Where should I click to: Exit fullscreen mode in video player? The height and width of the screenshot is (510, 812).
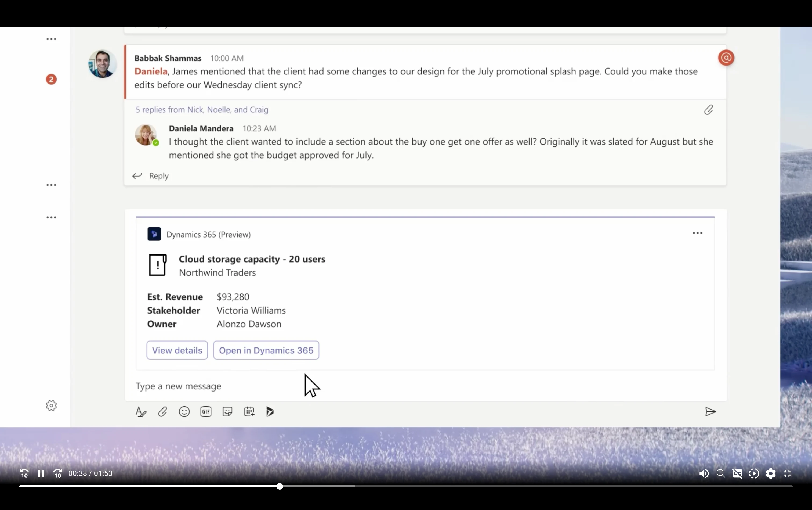click(x=787, y=473)
